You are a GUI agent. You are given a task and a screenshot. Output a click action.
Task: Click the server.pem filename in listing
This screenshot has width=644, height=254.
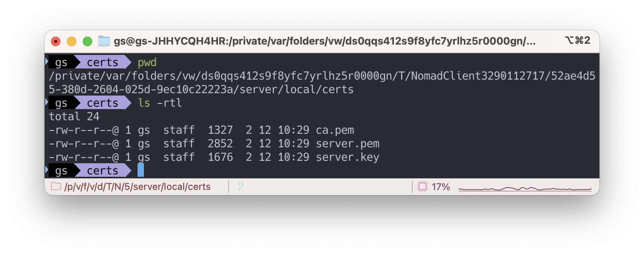(347, 144)
